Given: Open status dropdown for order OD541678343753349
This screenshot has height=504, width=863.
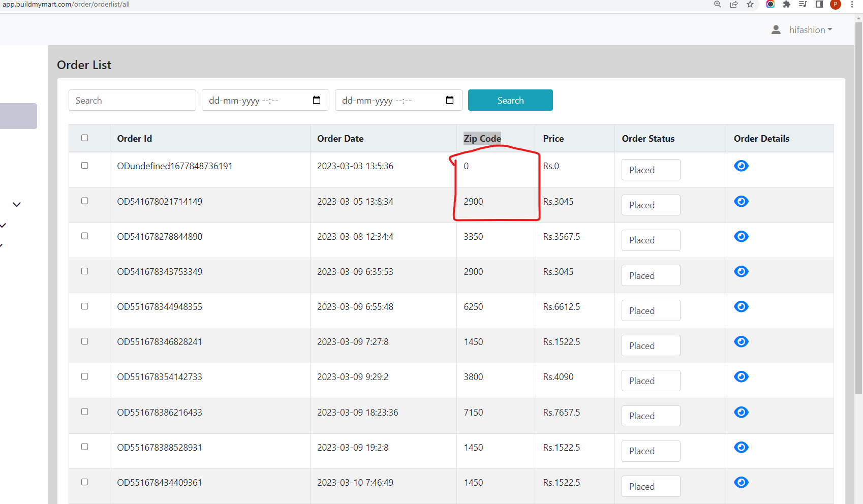Looking at the screenshot, I should click(x=651, y=275).
